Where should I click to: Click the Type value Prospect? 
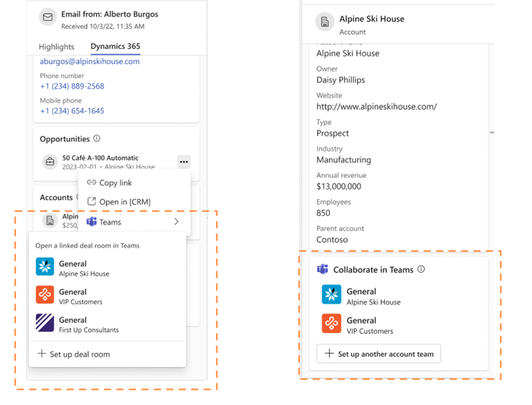coord(332,134)
